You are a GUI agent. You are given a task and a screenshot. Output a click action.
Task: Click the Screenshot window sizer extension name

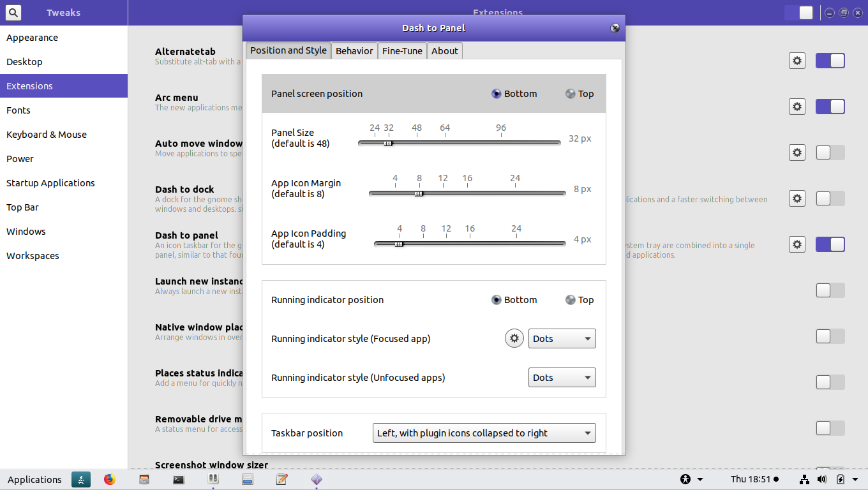212,465
